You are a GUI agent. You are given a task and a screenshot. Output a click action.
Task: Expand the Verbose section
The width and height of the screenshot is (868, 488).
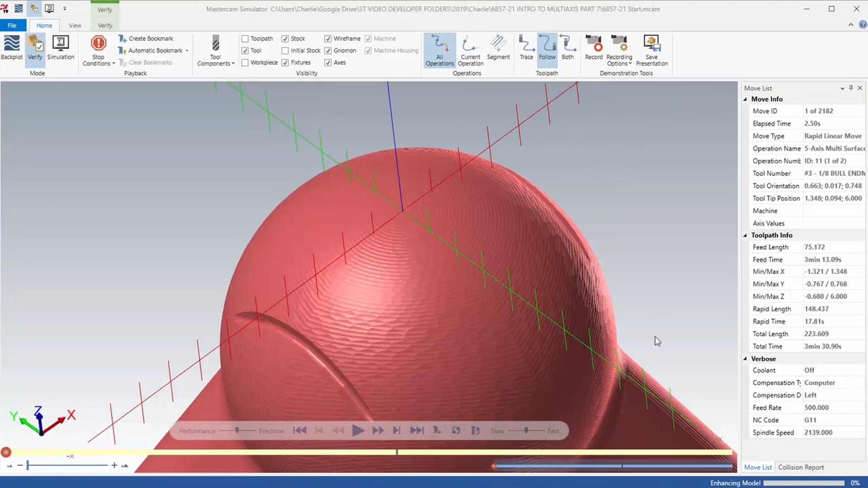point(746,358)
